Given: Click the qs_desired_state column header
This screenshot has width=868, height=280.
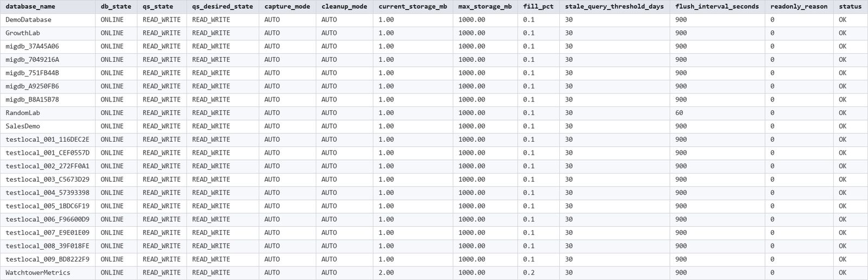Looking at the screenshot, I should (x=222, y=7).
